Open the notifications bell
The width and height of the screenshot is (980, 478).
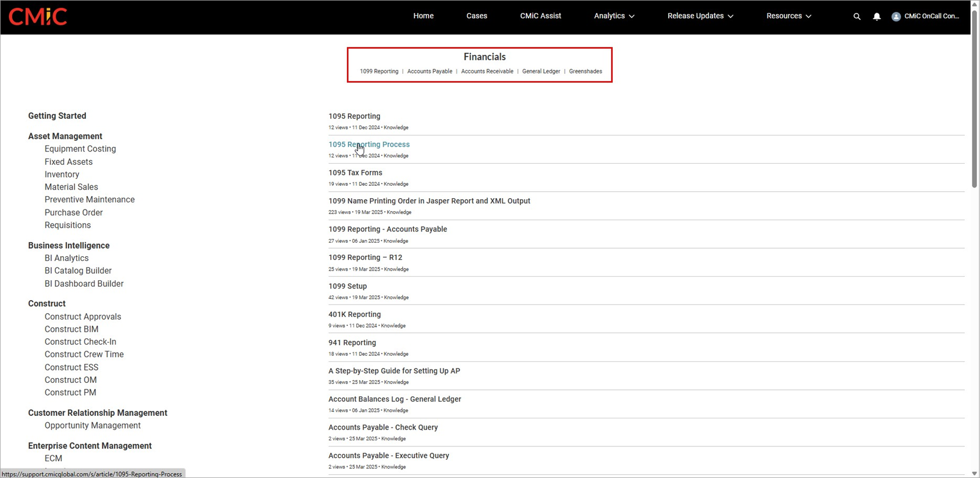877,17
